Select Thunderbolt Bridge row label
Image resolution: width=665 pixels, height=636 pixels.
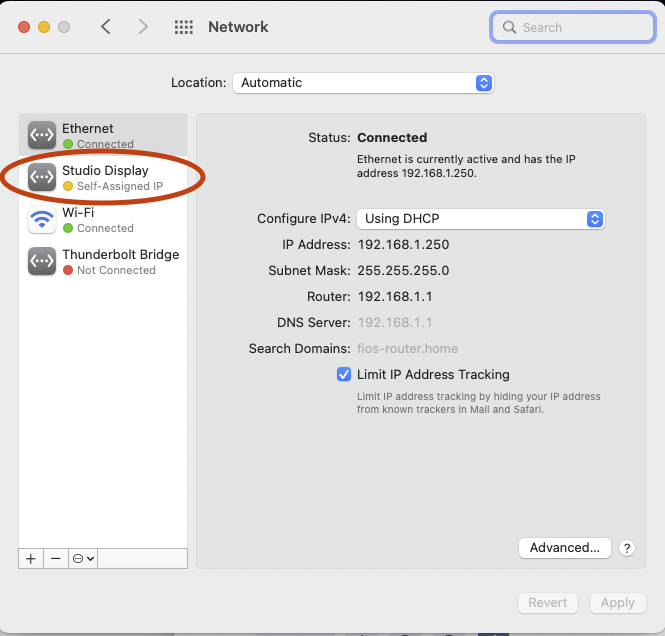(120, 254)
